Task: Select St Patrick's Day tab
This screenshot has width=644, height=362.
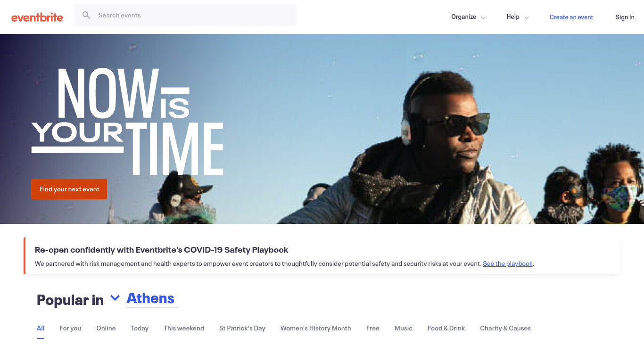Action: pos(242,328)
